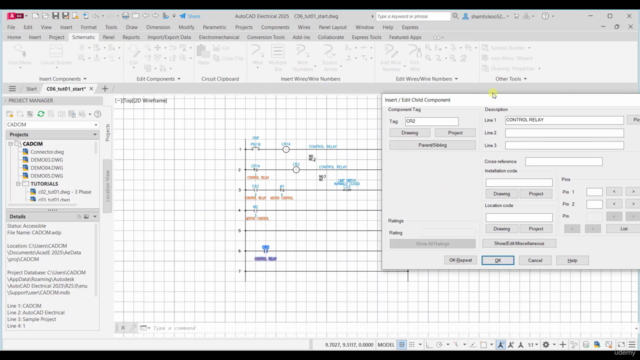Click the Plot printer icon
The height and width of the screenshot is (360, 640).
tap(125, 16)
